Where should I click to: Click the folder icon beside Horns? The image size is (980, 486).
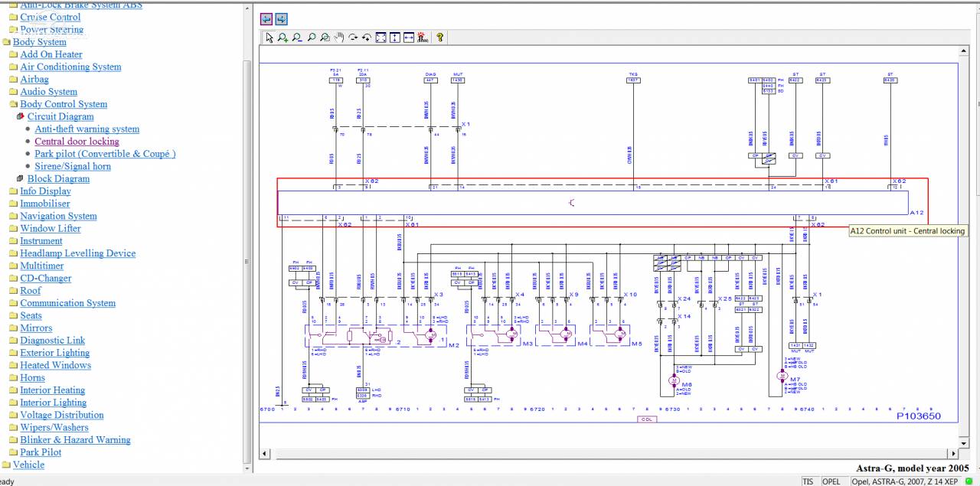[14, 377]
